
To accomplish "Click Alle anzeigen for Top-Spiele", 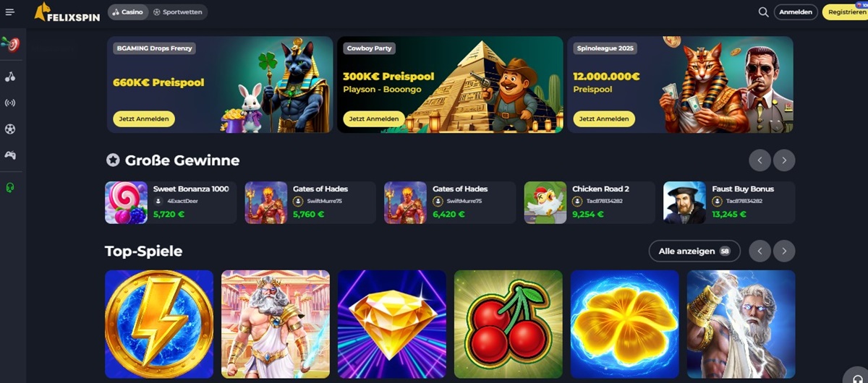I will tap(694, 251).
